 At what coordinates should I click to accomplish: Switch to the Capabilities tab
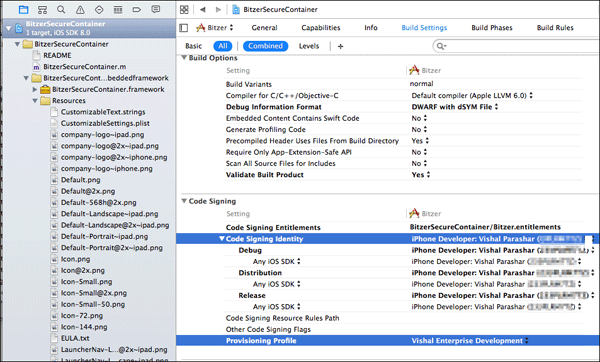coord(321,28)
